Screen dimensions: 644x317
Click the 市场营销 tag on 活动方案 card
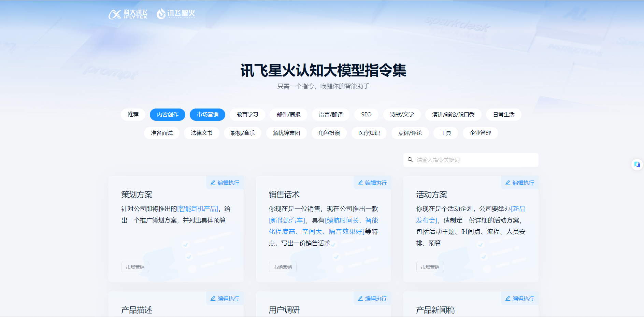430,267
